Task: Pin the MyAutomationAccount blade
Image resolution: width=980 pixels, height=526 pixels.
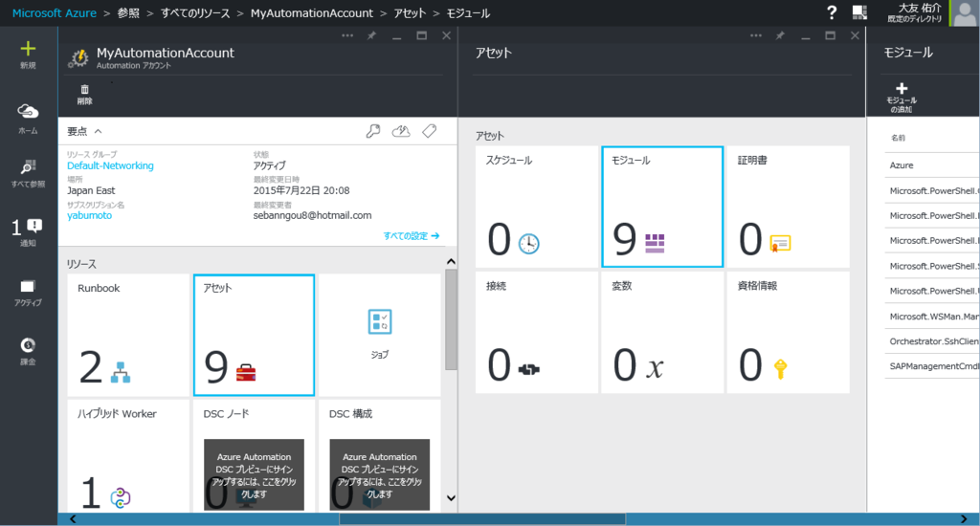Action: point(371,35)
